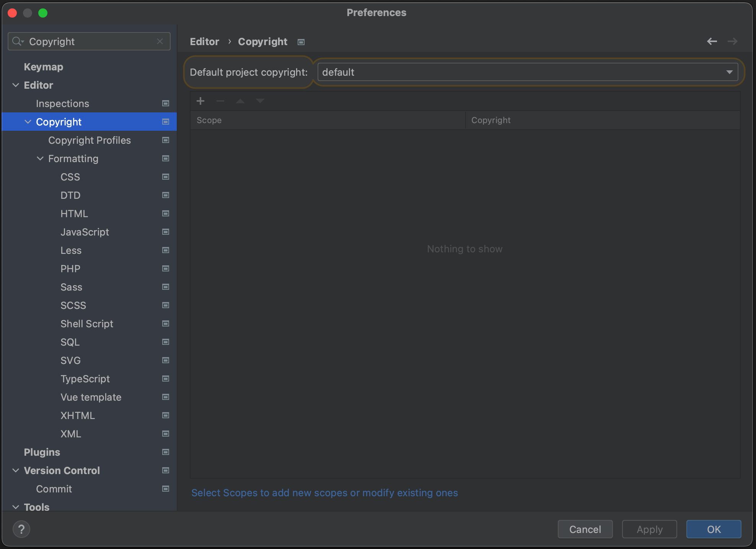
Task: Collapse the Tools tree node
Action: tap(16, 507)
